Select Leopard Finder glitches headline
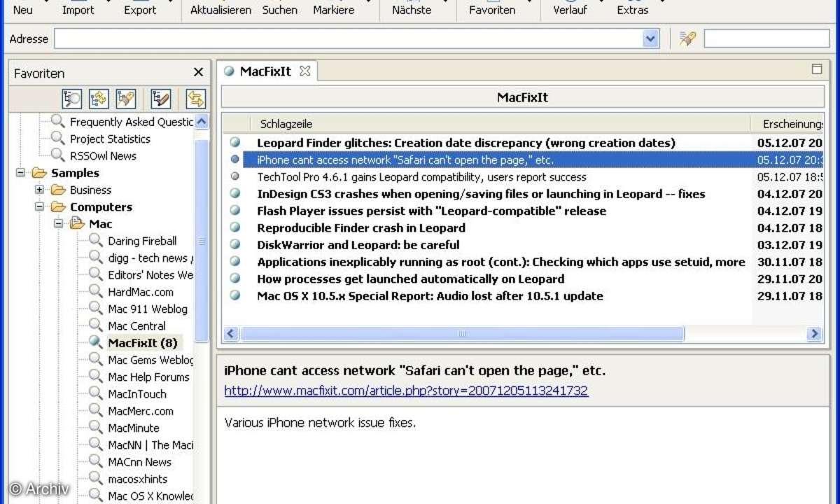840x504 pixels. [466, 143]
